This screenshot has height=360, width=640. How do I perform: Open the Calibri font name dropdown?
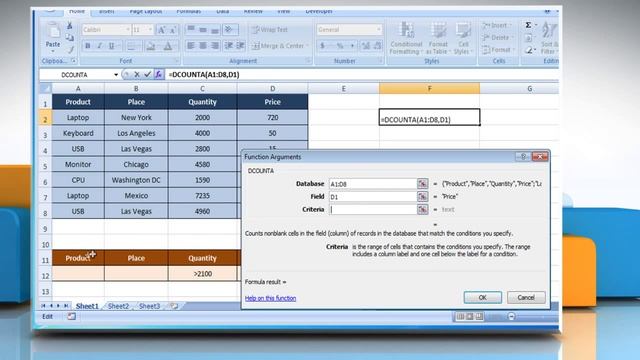pyautogui.click(x=127, y=30)
